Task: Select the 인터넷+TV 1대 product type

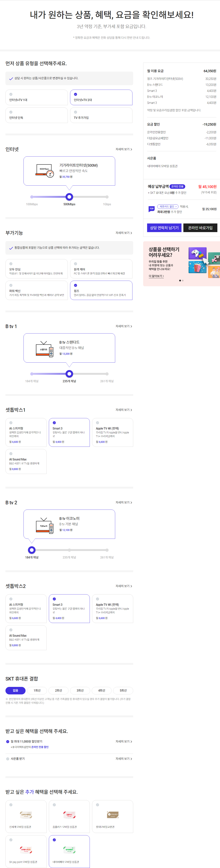Action: coord(36,97)
